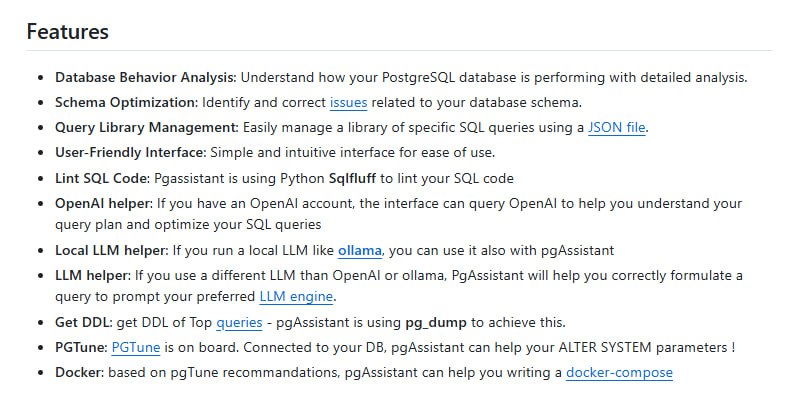Click the bold "PGTune:" label at line start
The height and width of the screenshot is (403, 800).
click(79, 347)
